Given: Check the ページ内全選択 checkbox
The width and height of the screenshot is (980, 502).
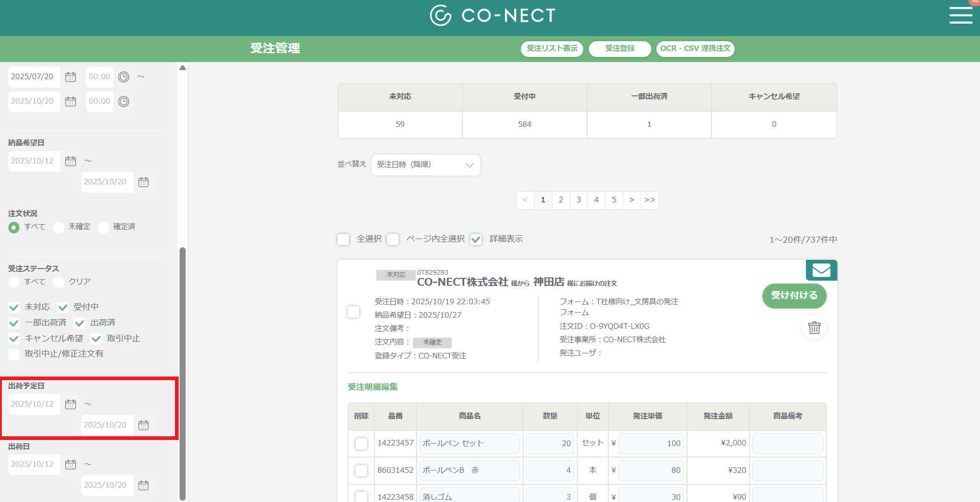Looking at the screenshot, I should (x=393, y=239).
